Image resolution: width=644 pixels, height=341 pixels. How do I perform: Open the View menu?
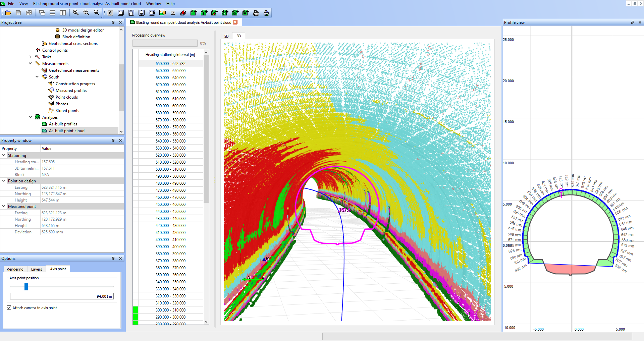click(23, 4)
